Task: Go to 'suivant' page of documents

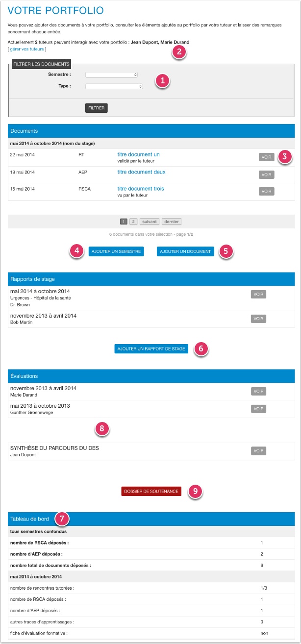Action: [150, 222]
